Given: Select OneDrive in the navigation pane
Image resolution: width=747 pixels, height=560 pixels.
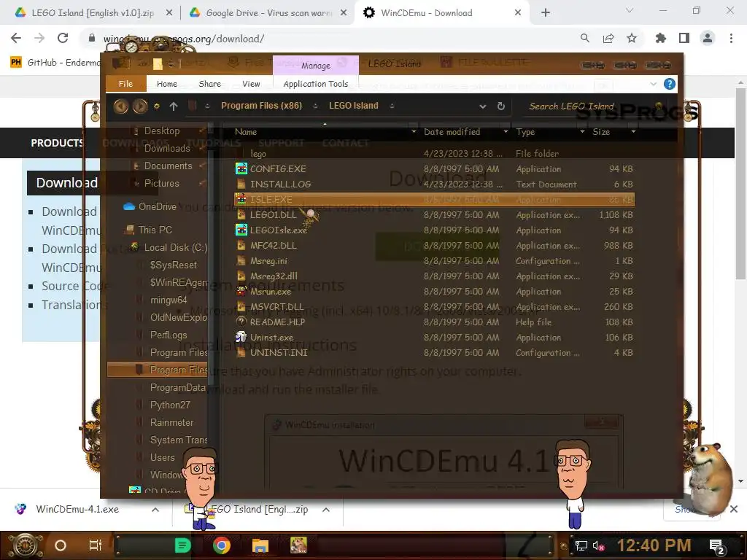Looking at the screenshot, I should click(158, 206).
